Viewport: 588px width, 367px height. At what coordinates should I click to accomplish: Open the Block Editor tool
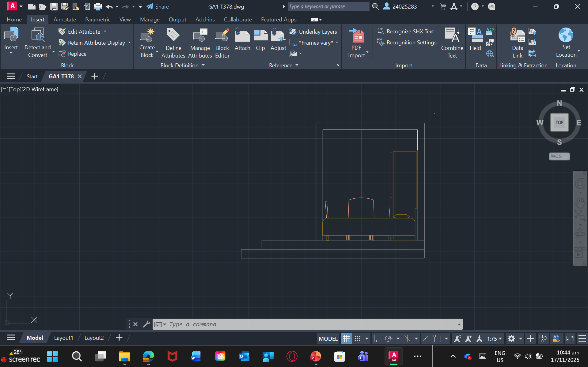222,36
